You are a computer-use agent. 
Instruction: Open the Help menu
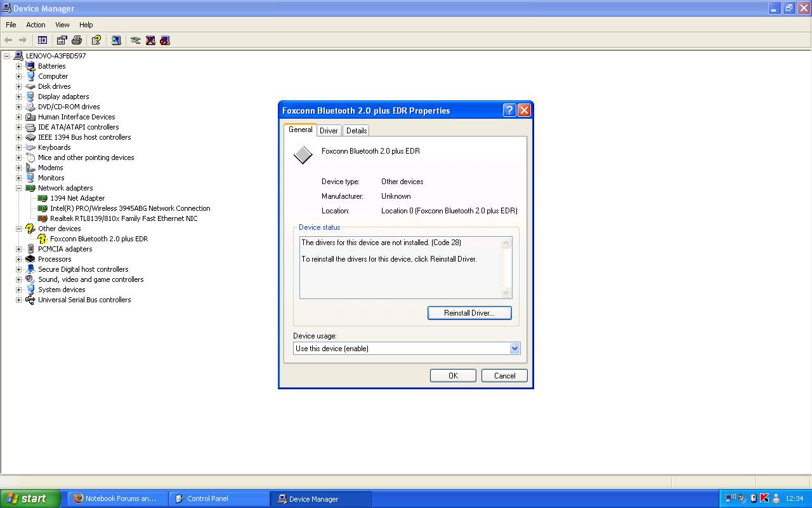coord(86,25)
